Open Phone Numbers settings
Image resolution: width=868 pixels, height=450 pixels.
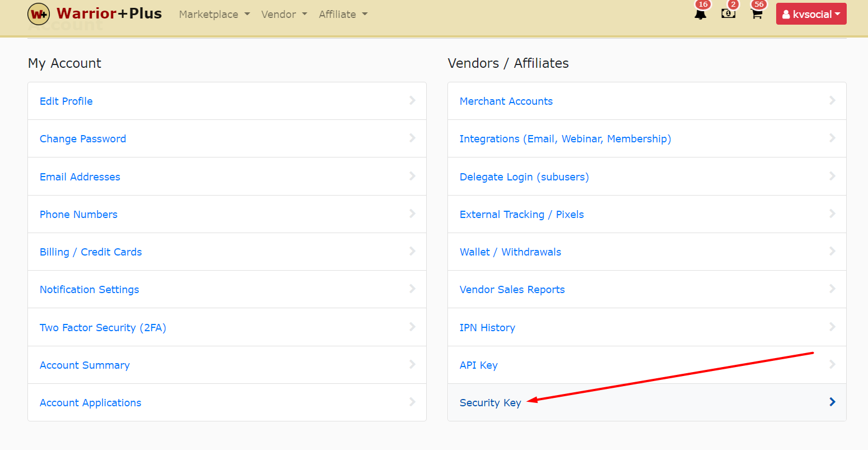click(x=78, y=215)
